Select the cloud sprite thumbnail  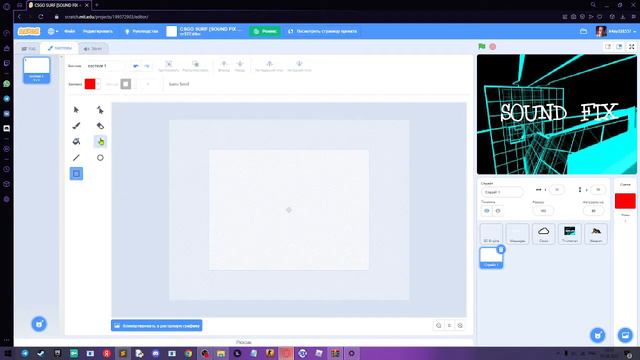pyautogui.click(x=543, y=234)
